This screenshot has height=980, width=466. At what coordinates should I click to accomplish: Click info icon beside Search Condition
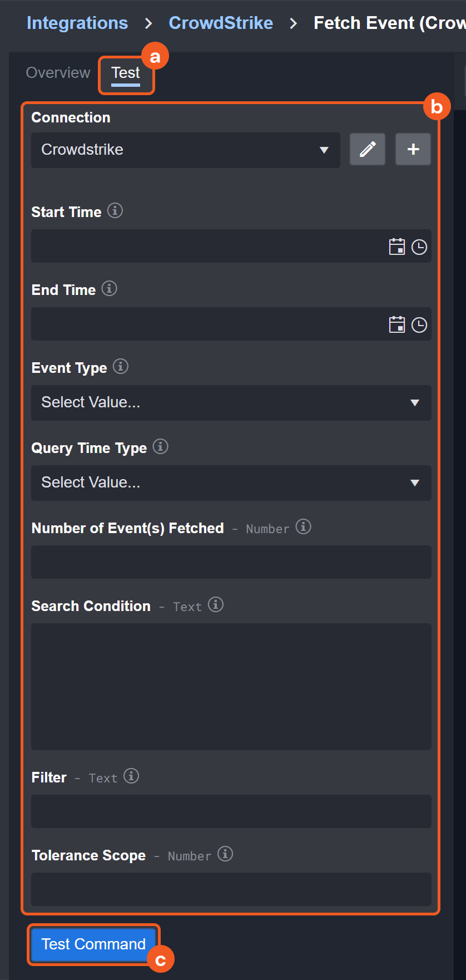tap(216, 605)
